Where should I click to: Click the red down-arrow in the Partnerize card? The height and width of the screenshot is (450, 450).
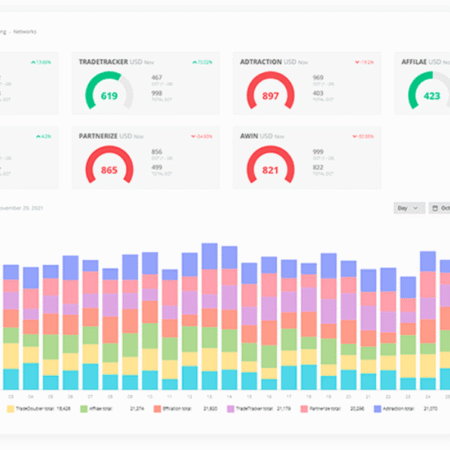point(193,136)
